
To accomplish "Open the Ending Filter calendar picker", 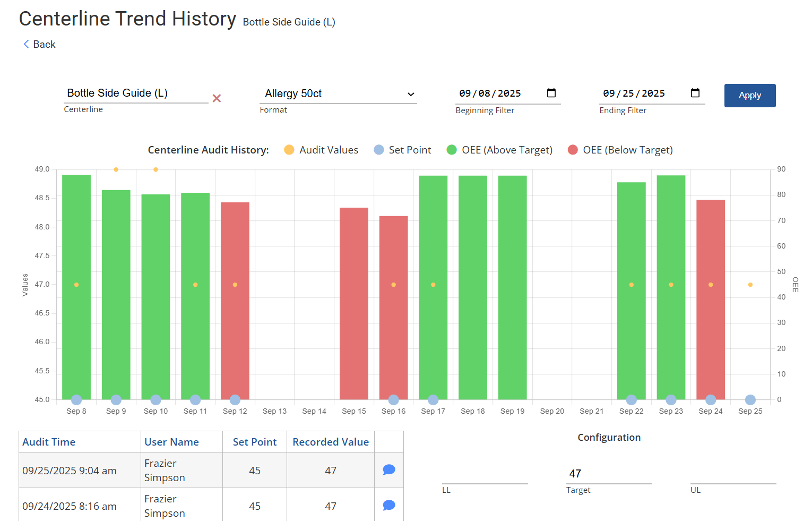I will tap(695, 93).
